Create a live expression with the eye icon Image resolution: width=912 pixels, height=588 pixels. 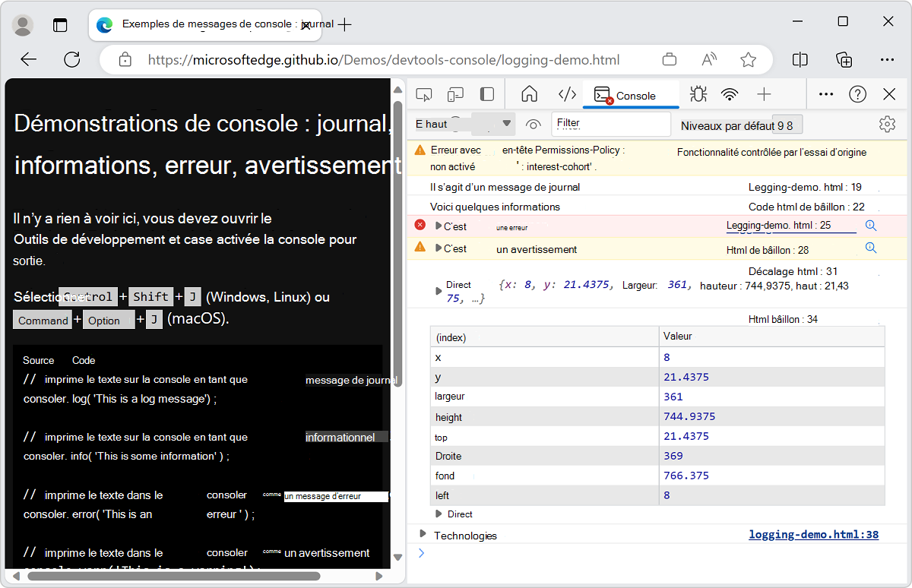pyautogui.click(x=534, y=123)
